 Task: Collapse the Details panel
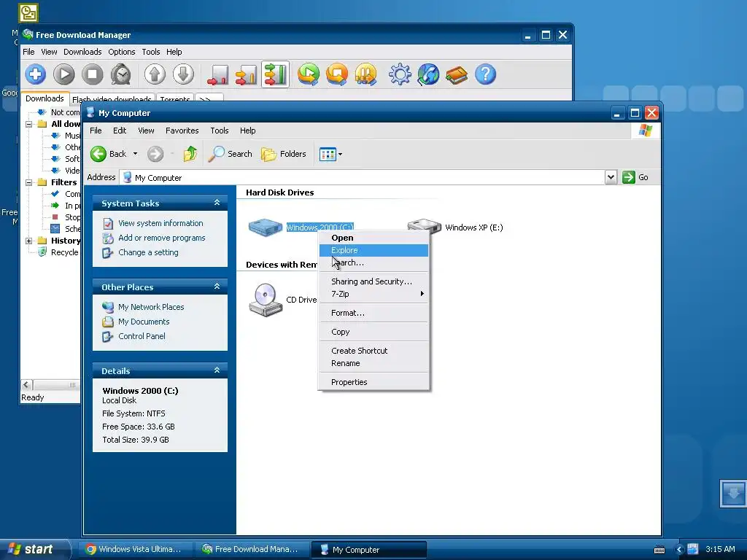pyautogui.click(x=217, y=370)
